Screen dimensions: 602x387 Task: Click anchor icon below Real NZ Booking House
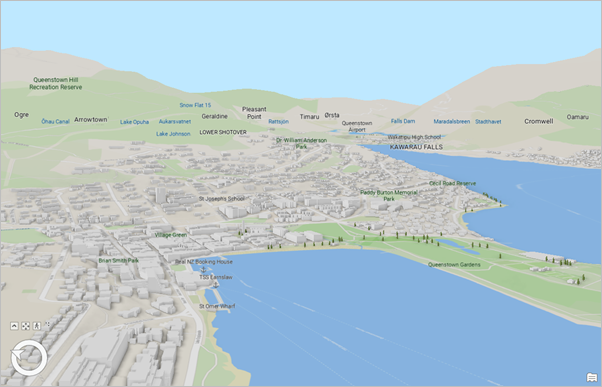click(203, 269)
